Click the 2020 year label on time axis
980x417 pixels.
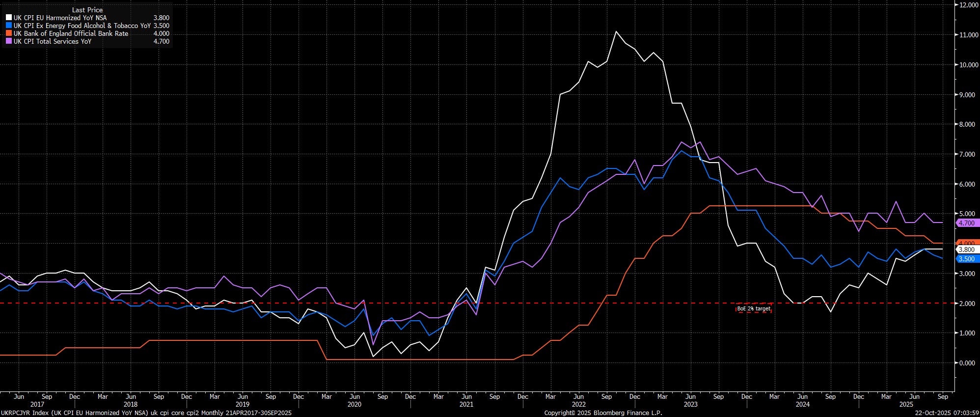click(354, 404)
